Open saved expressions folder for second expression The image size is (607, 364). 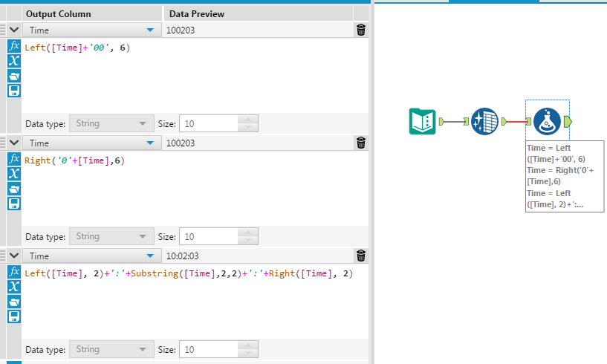point(14,189)
